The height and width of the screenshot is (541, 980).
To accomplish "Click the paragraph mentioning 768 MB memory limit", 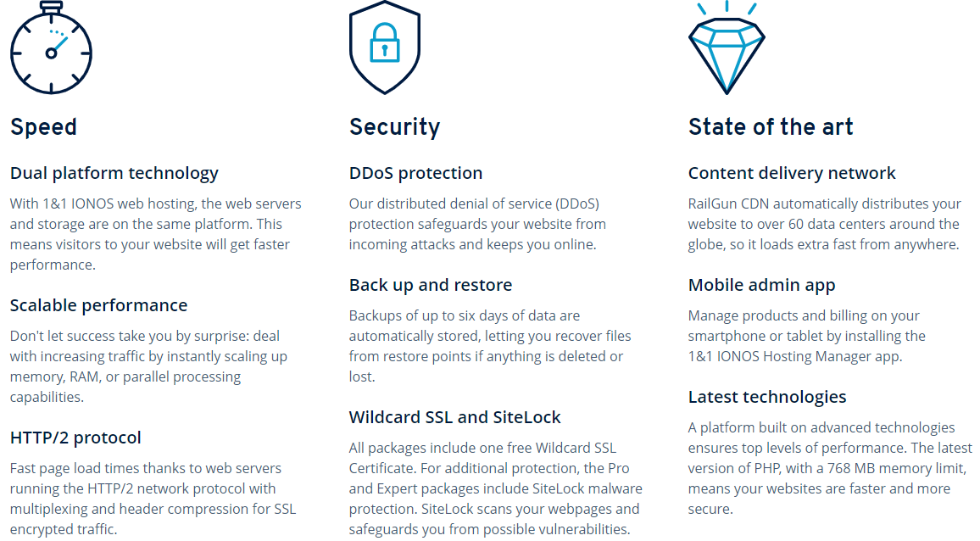I will [x=830, y=468].
